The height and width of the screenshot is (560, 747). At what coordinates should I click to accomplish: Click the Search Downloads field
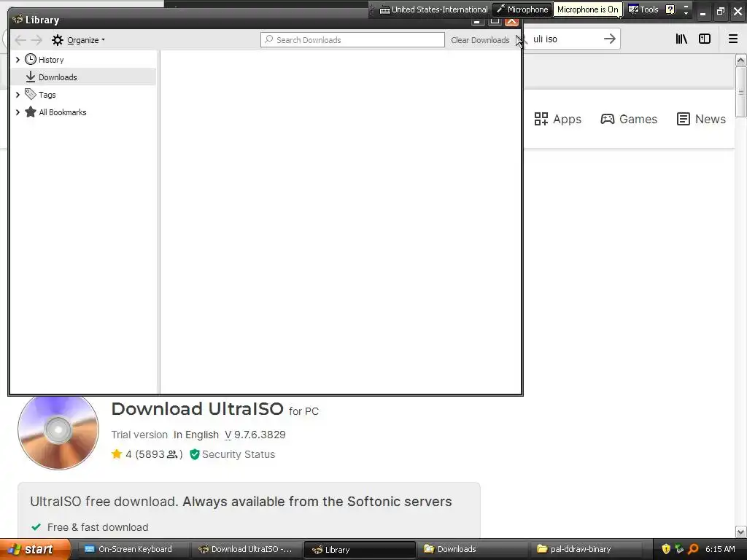pos(352,40)
